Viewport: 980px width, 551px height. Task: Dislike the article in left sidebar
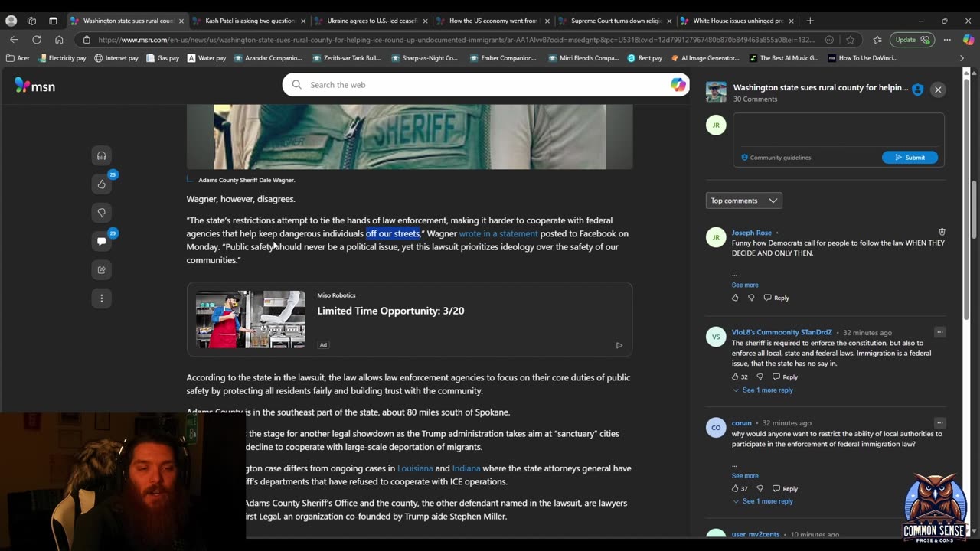(x=101, y=213)
